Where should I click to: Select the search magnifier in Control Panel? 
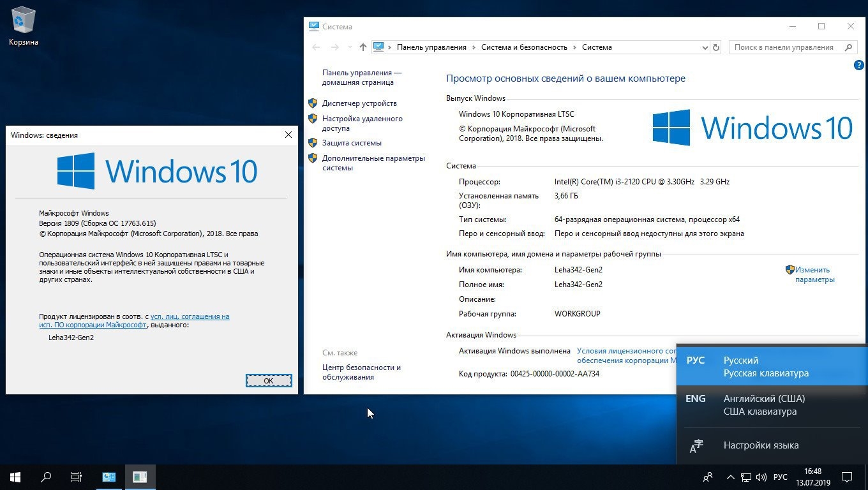point(849,47)
